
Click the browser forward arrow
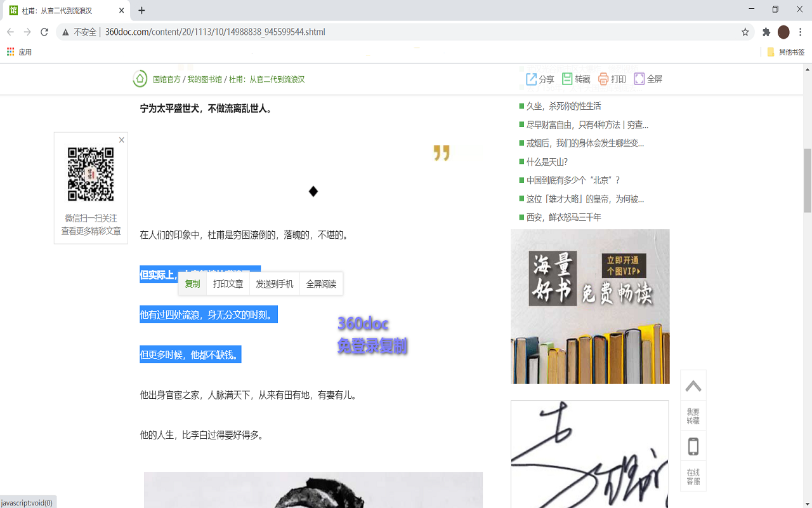point(27,32)
